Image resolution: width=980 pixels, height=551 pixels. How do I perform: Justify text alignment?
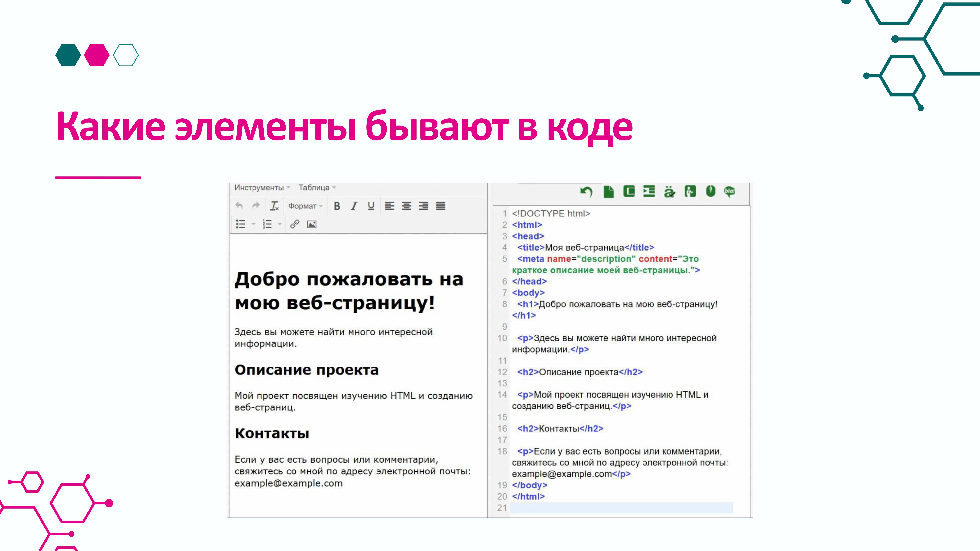click(441, 206)
